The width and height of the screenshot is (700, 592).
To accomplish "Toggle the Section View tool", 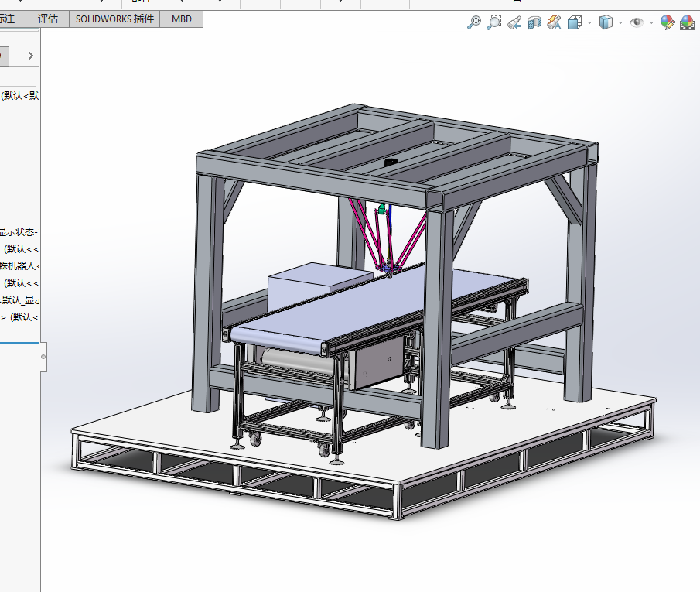I will (534, 22).
